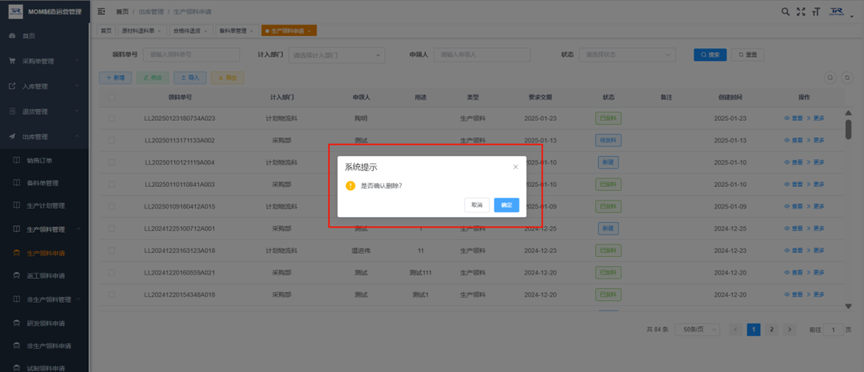
Task: Check the row LL20241225100712A001 checkbox
Action: click(112, 229)
